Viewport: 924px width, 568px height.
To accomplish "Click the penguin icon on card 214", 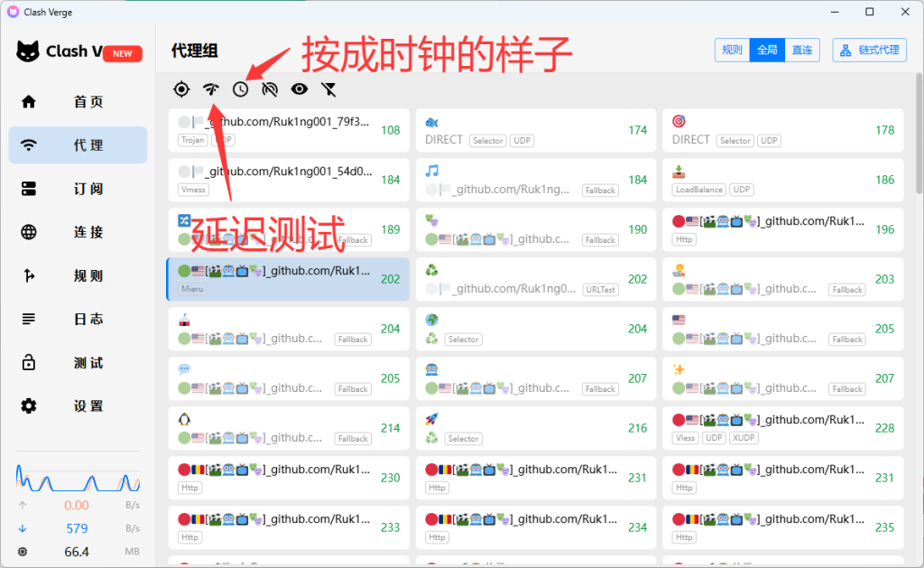I will pyautogui.click(x=184, y=419).
